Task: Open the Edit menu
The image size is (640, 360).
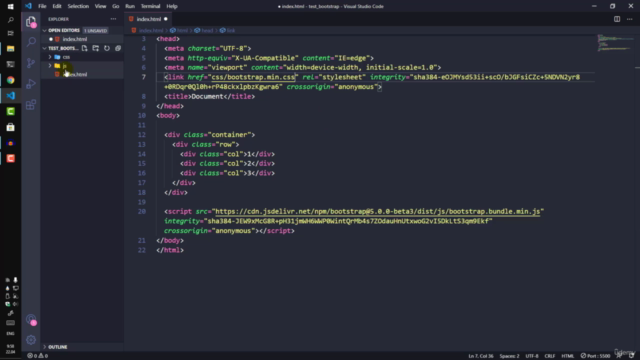Action: click(x=57, y=6)
